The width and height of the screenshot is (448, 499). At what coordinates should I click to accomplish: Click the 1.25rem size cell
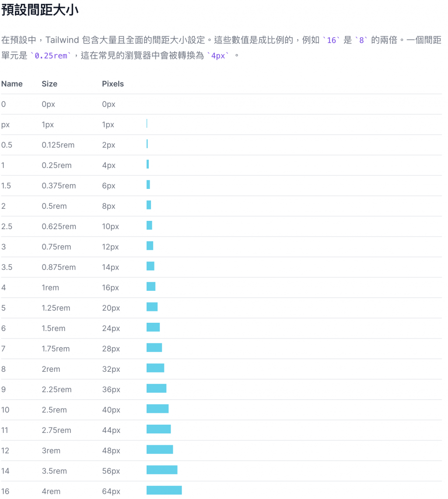click(x=56, y=308)
